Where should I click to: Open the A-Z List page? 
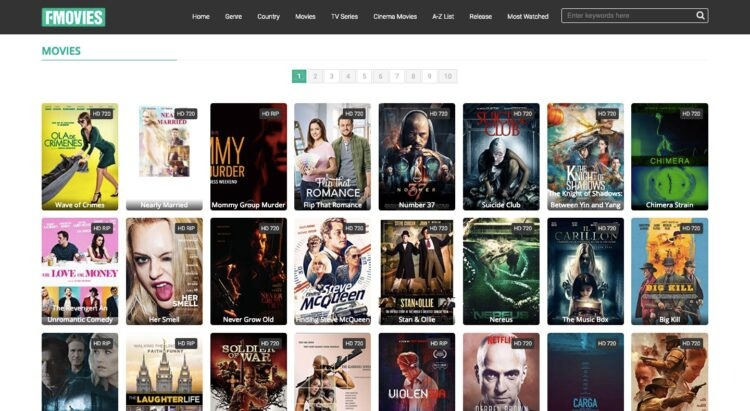pyautogui.click(x=443, y=16)
